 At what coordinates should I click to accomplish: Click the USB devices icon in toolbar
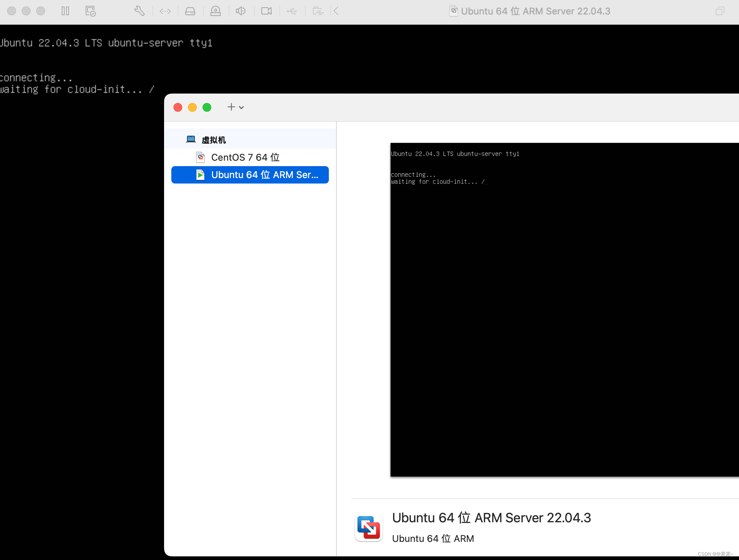(x=292, y=11)
